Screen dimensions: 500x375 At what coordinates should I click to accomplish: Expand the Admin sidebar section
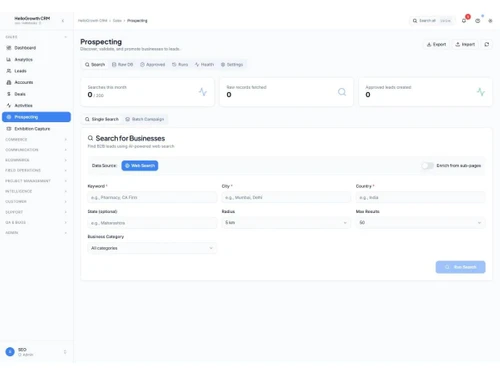tap(36, 233)
